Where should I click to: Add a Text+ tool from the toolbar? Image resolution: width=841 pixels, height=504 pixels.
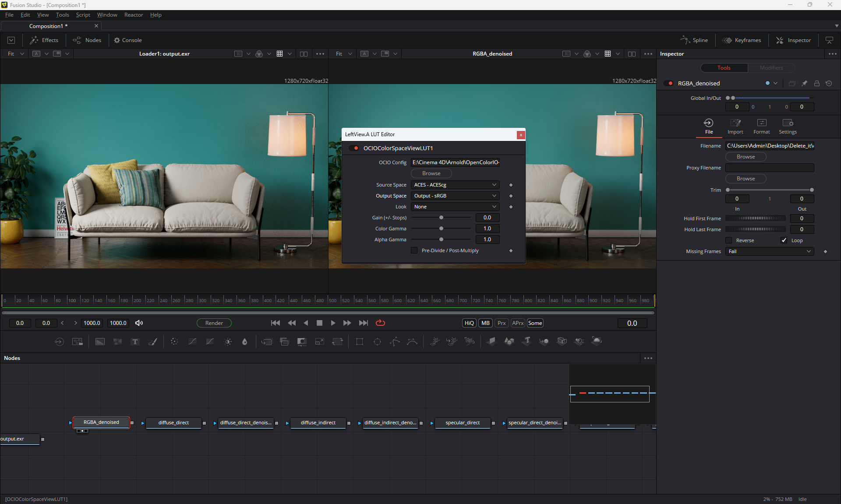tap(135, 342)
